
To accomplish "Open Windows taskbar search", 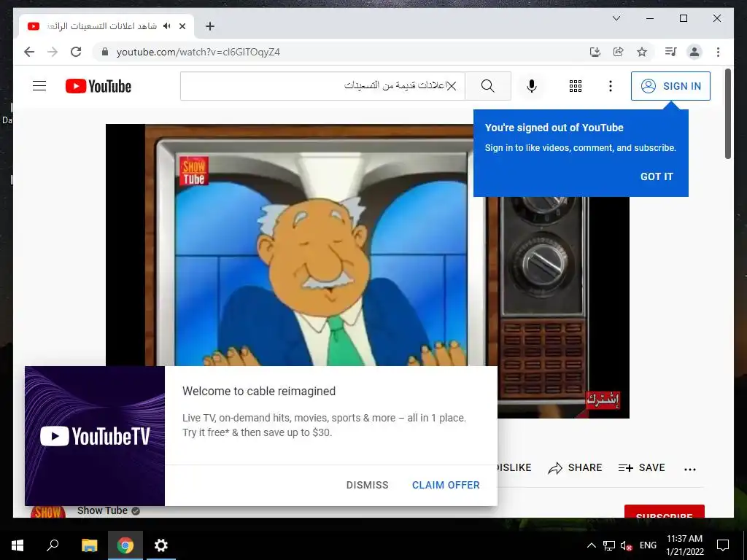I will pos(53,545).
